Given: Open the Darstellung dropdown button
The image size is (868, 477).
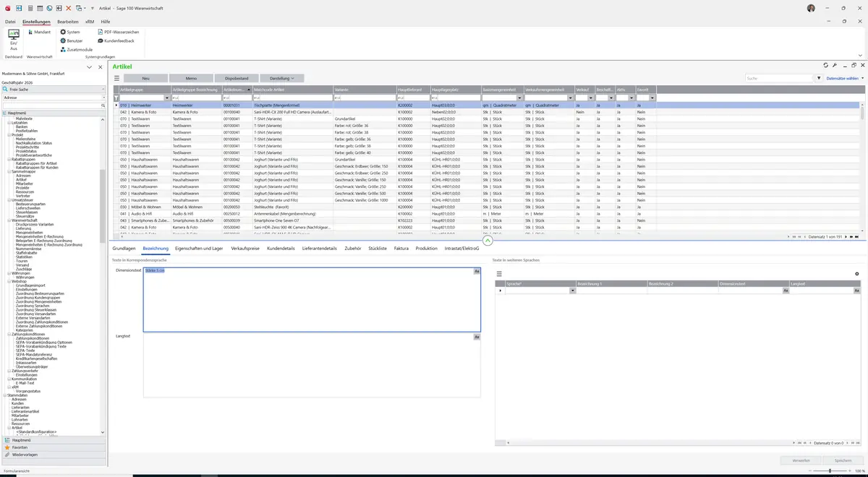Looking at the screenshot, I should tap(282, 78).
